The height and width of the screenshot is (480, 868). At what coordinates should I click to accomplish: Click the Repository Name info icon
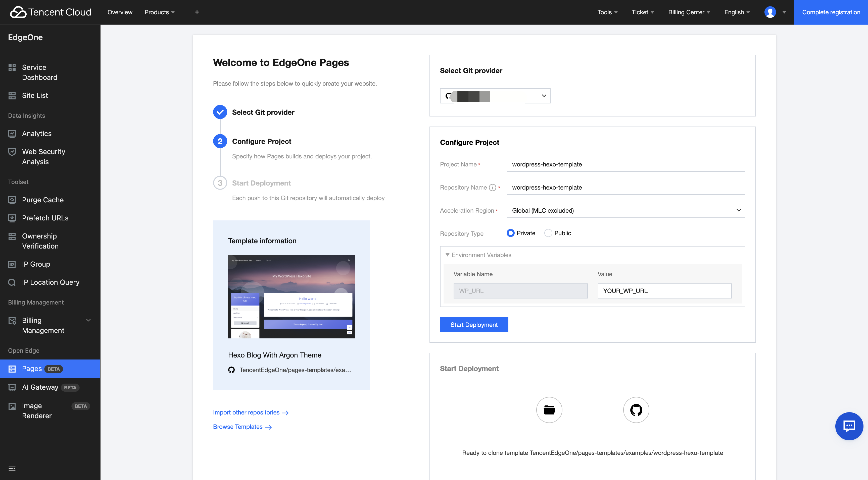492,188
